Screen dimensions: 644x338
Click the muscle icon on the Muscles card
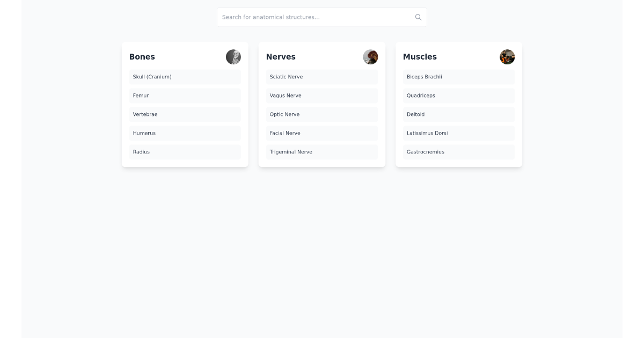click(x=507, y=57)
